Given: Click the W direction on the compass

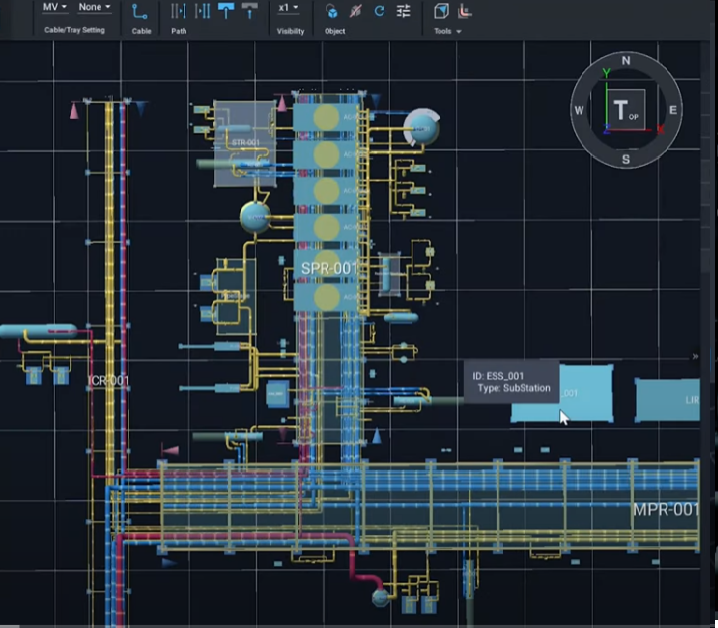Looking at the screenshot, I should (x=579, y=110).
